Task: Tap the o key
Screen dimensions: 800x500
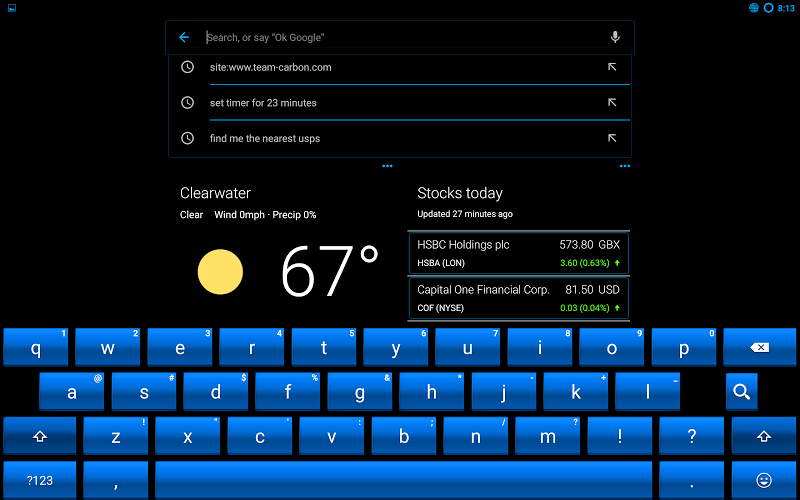Action: point(612,347)
